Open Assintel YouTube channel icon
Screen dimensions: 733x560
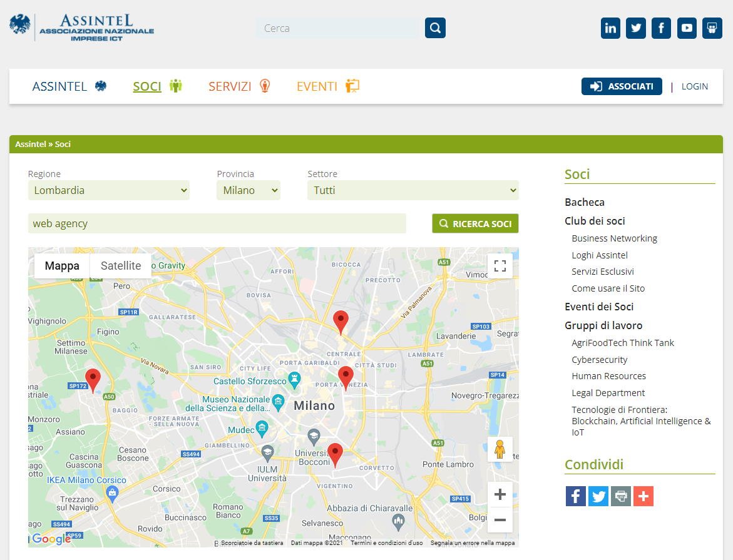click(x=687, y=28)
